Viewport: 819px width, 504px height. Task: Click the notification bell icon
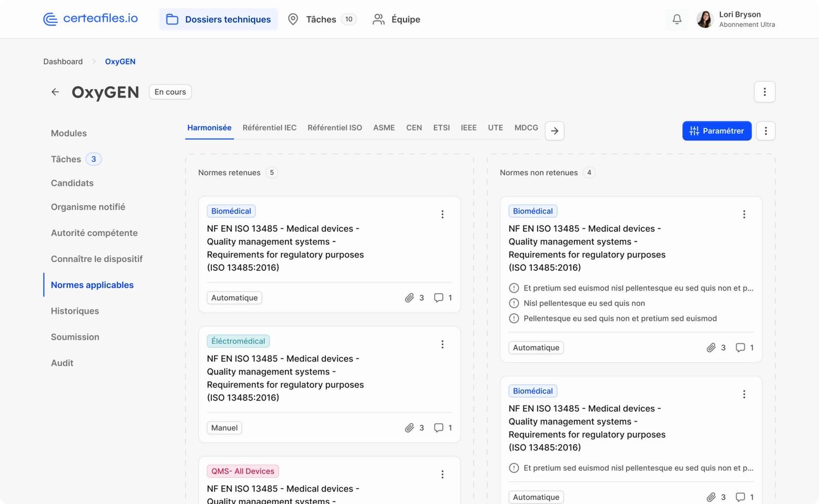tap(676, 19)
